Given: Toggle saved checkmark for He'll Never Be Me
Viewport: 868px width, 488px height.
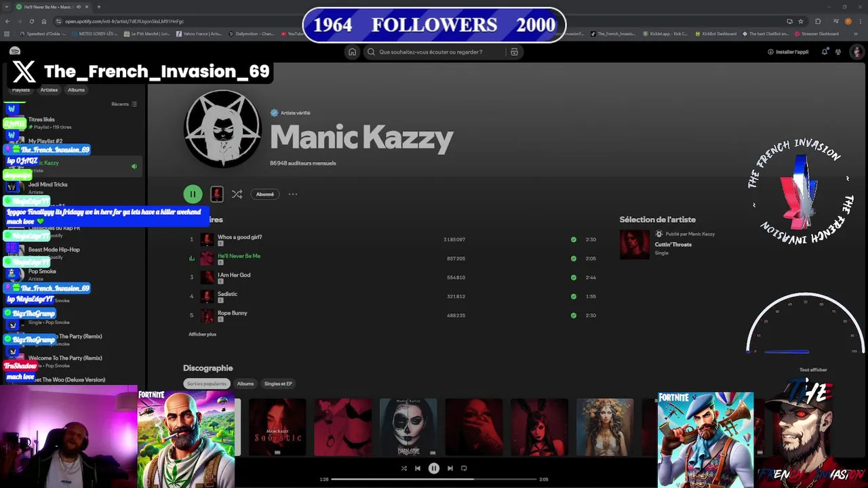Looking at the screenshot, I should pos(574,258).
